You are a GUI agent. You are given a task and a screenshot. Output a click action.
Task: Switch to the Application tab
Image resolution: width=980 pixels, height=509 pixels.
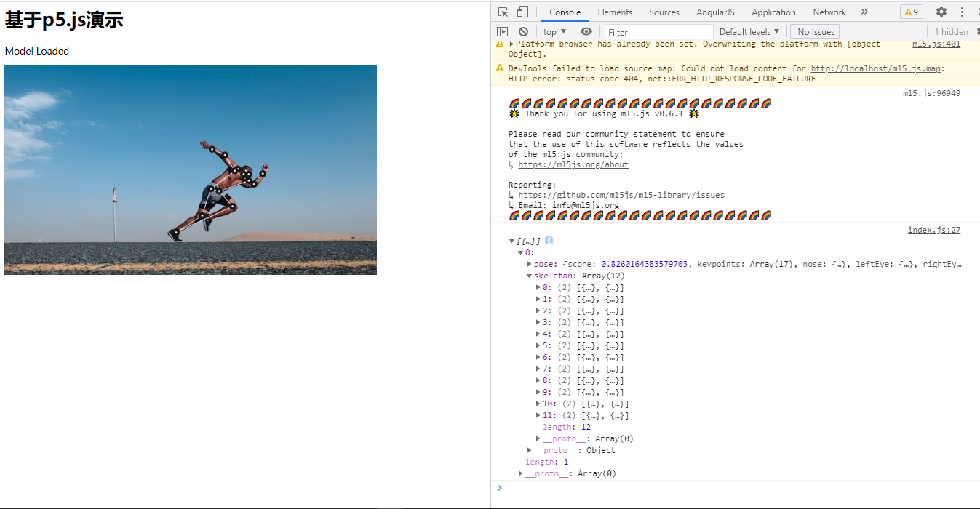pyautogui.click(x=773, y=12)
